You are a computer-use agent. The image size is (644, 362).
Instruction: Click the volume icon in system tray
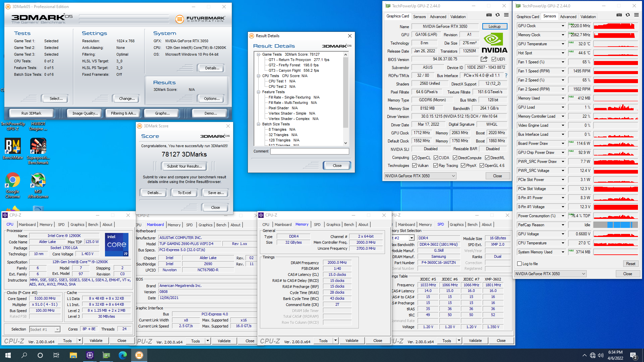point(601,355)
